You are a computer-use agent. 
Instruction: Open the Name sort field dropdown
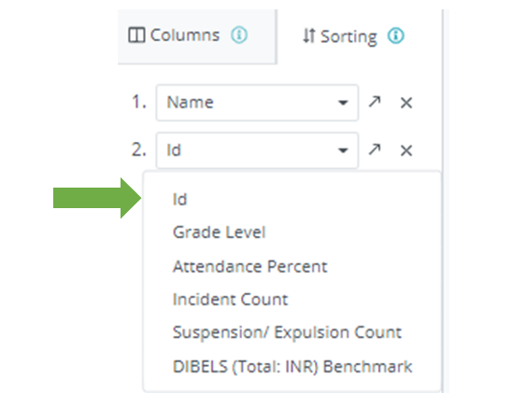(257, 103)
